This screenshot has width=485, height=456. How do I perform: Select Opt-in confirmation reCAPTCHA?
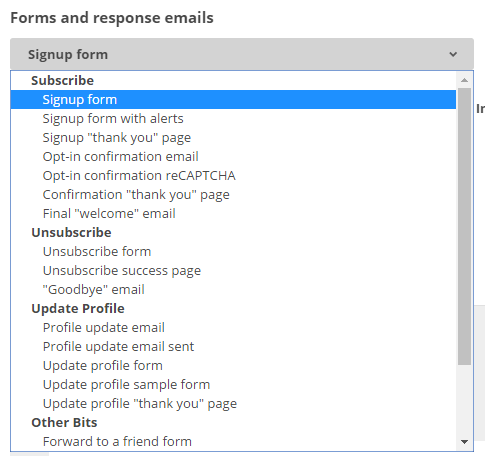point(233,175)
